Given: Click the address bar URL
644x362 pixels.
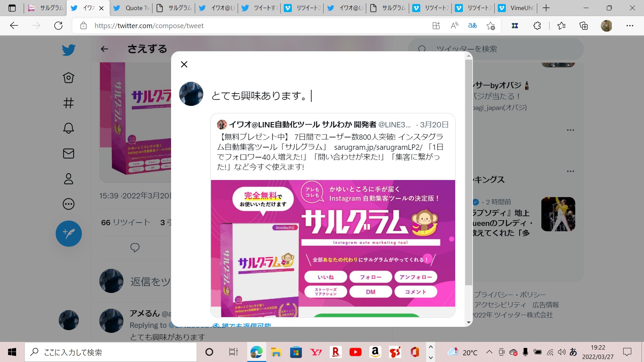Looking at the screenshot, I should [149, 26].
